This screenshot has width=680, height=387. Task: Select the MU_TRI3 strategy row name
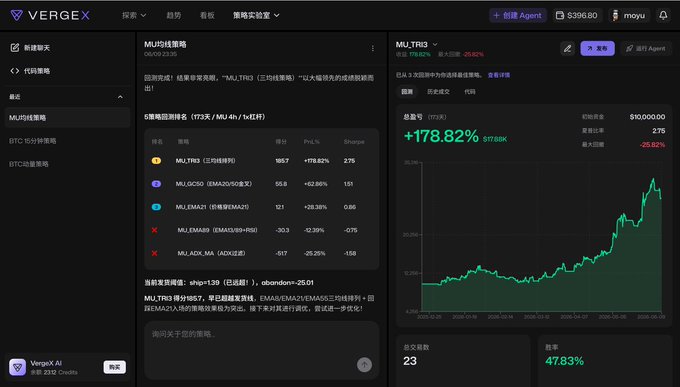tap(205, 161)
